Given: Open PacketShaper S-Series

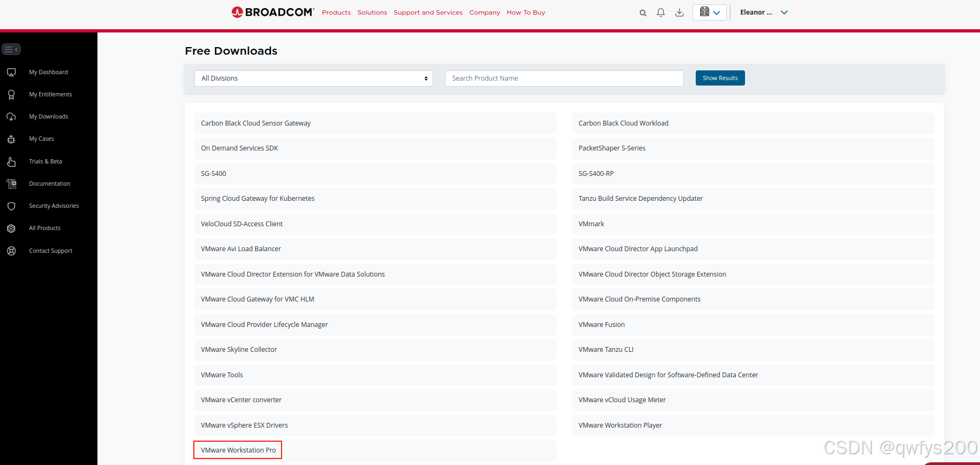Looking at the screenshot, I should pos(753,148).
